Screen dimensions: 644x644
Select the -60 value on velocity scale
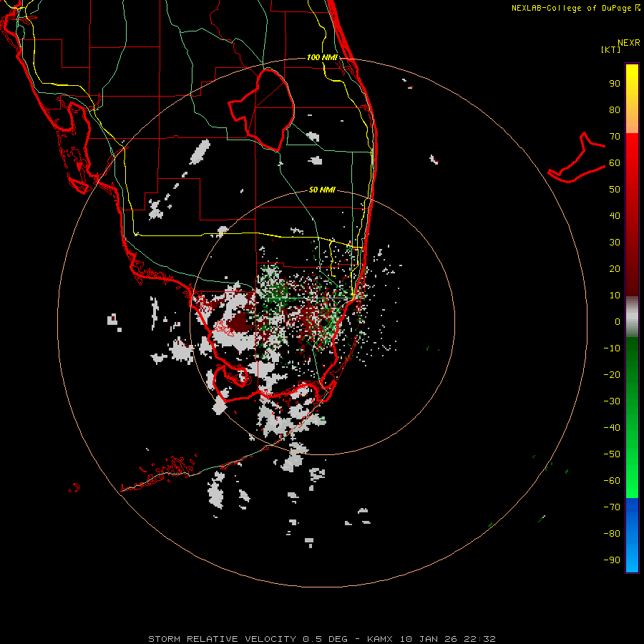612,481
